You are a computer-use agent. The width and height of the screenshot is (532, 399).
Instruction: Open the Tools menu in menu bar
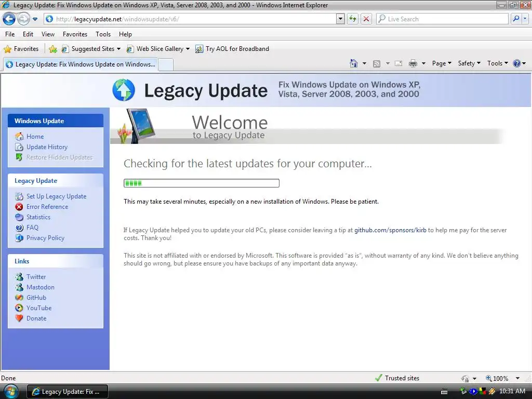pyautogui.click(x=103, y=34)
